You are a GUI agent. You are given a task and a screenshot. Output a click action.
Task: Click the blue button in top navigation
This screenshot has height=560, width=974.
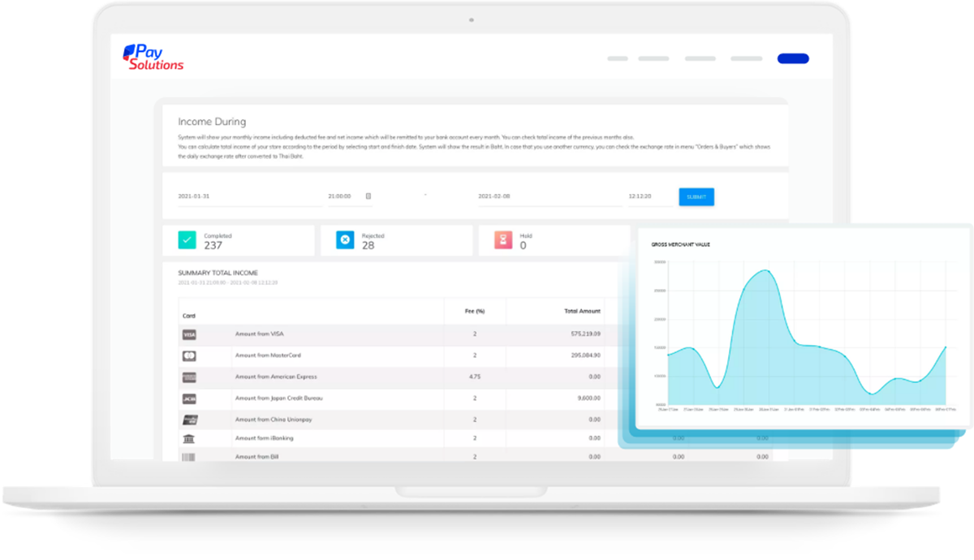(793, 58)
